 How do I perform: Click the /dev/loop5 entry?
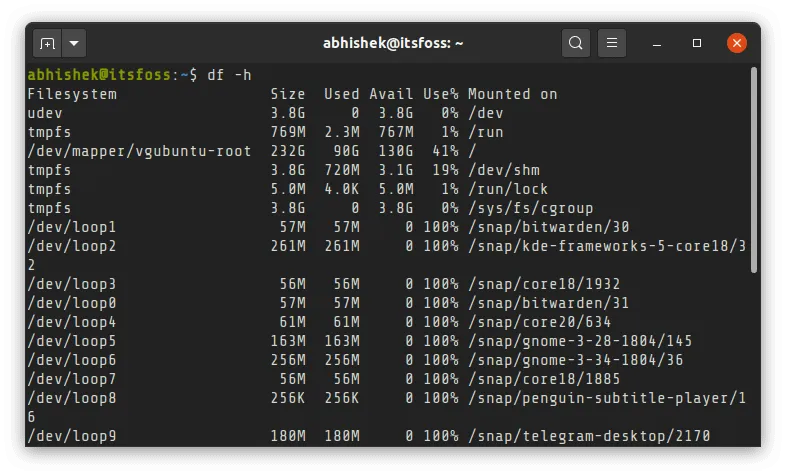72,342
